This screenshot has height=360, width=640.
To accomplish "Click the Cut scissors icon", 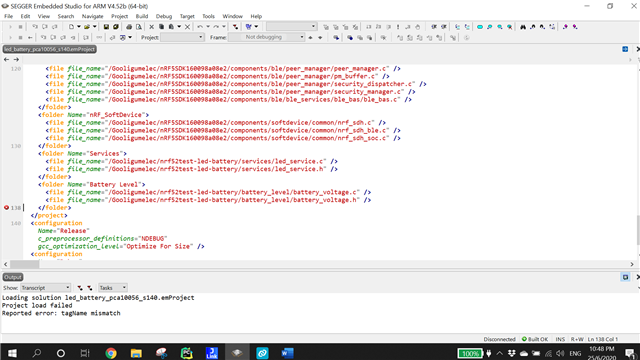I will tap(151, 27).
